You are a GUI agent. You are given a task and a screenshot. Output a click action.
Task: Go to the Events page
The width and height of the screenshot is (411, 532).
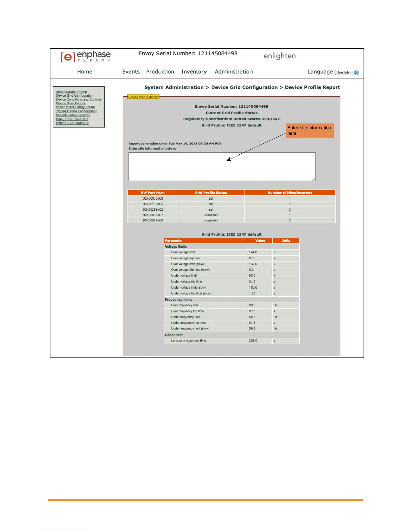click(x=131, y=72)
